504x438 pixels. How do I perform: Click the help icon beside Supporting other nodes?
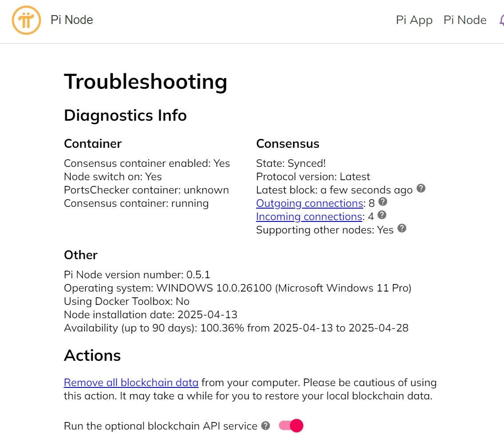(402, 228)
